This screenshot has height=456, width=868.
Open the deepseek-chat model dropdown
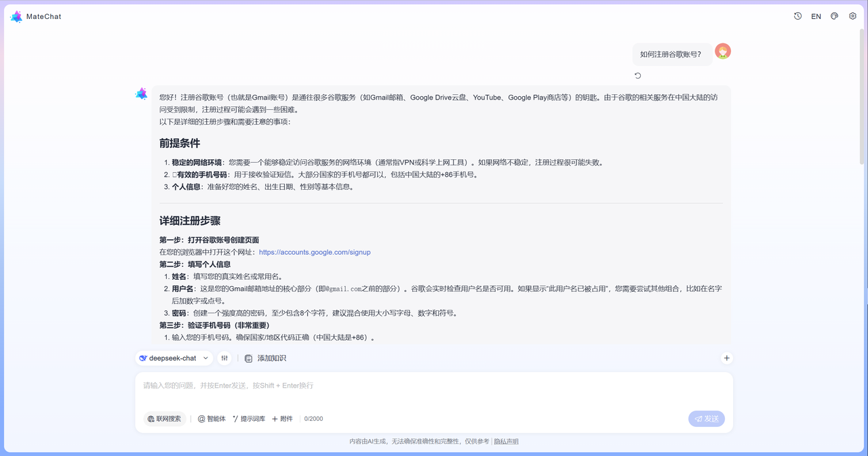[174, 358]
